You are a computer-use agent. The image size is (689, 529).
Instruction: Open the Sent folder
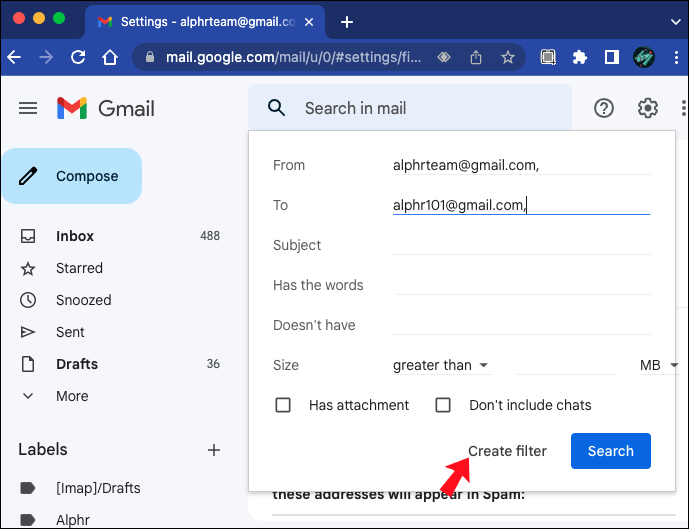tap(70, 332)
